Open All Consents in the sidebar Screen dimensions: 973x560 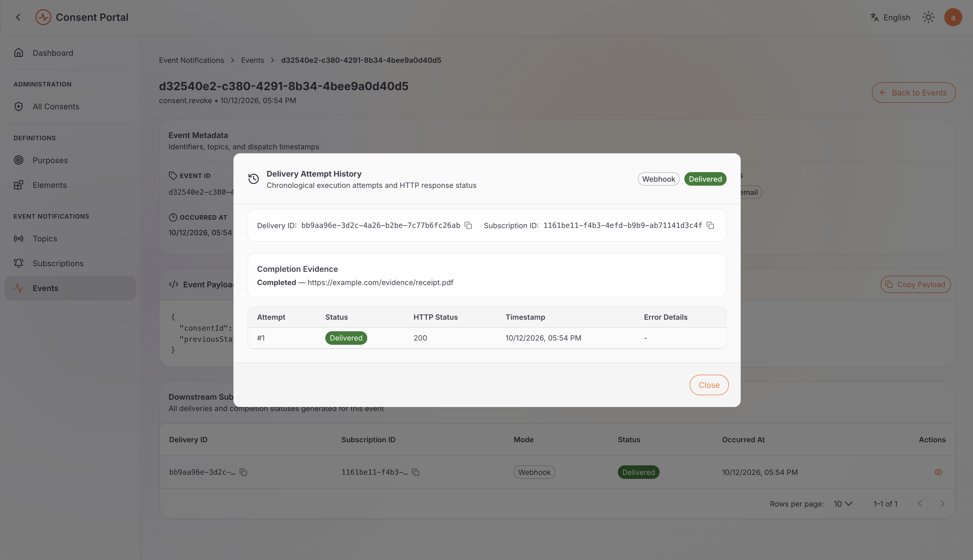click(x=70, y=106)
